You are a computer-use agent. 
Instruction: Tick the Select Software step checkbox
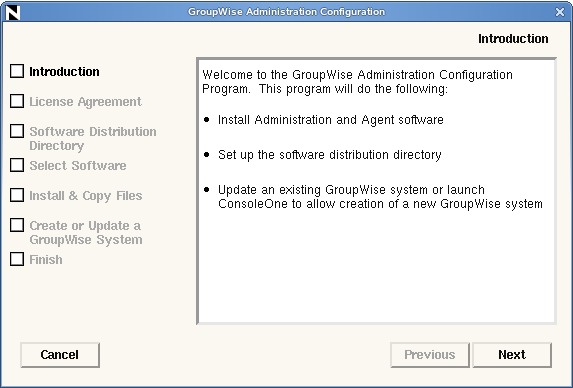click(17, 165)
